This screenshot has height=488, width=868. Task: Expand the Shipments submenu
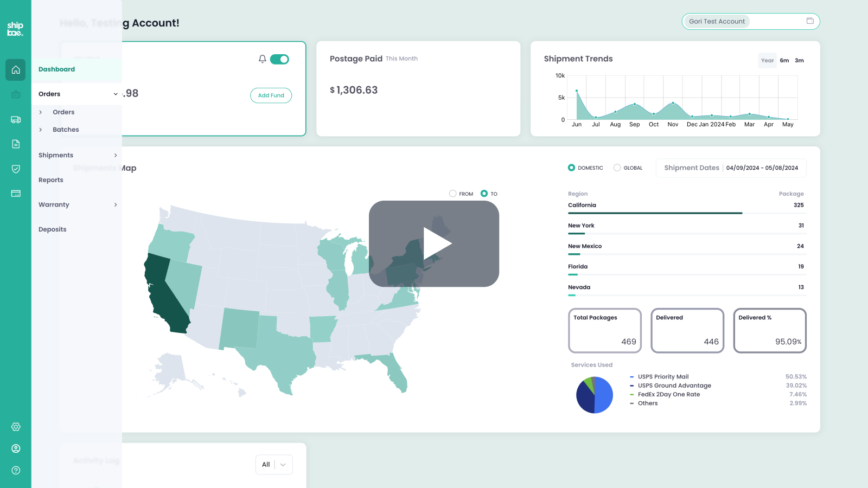pyautogui.click(x=116, y=156)
